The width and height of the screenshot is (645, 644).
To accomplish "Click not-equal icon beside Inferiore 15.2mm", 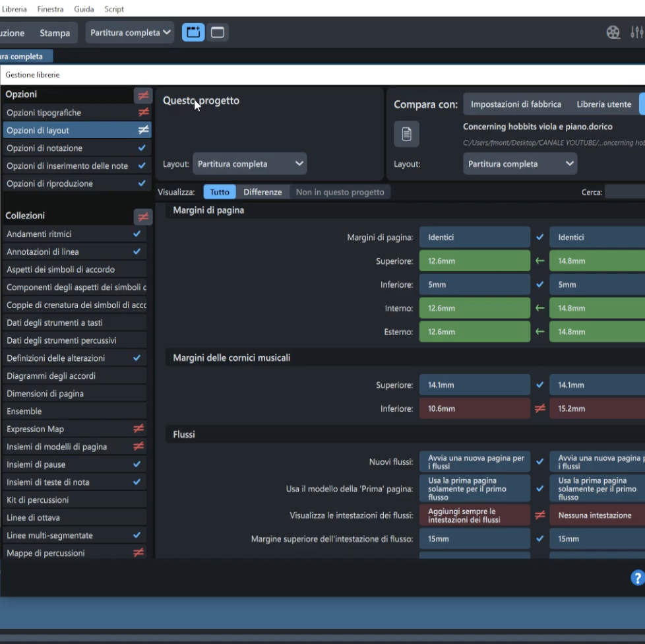I will [539, 409].
